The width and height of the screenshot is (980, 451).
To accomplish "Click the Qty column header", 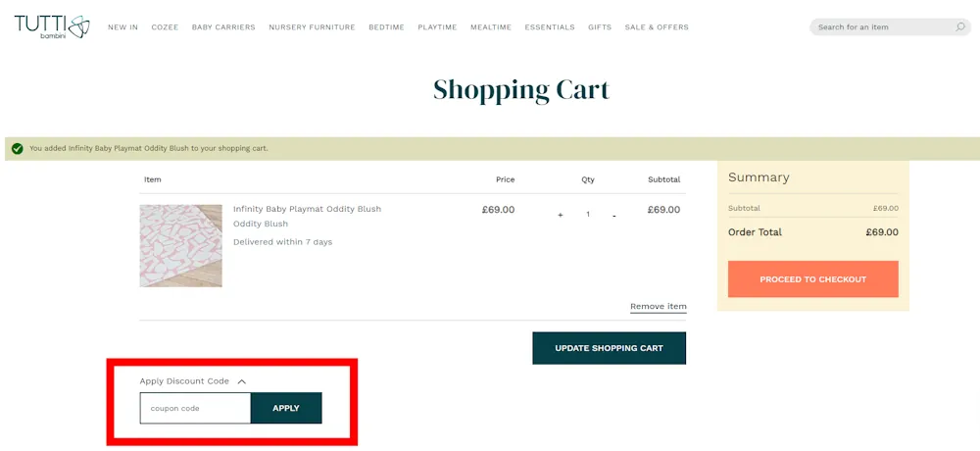I will (588, 179).
